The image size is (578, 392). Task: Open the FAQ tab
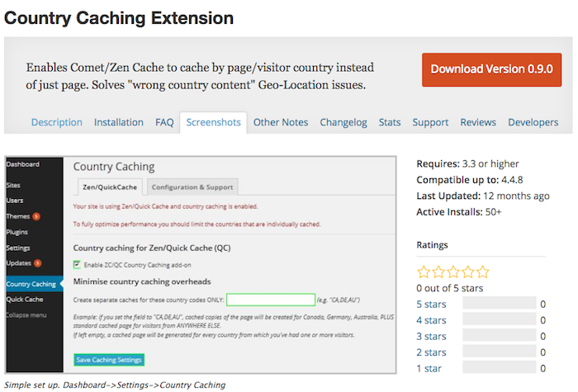(164, 122)
